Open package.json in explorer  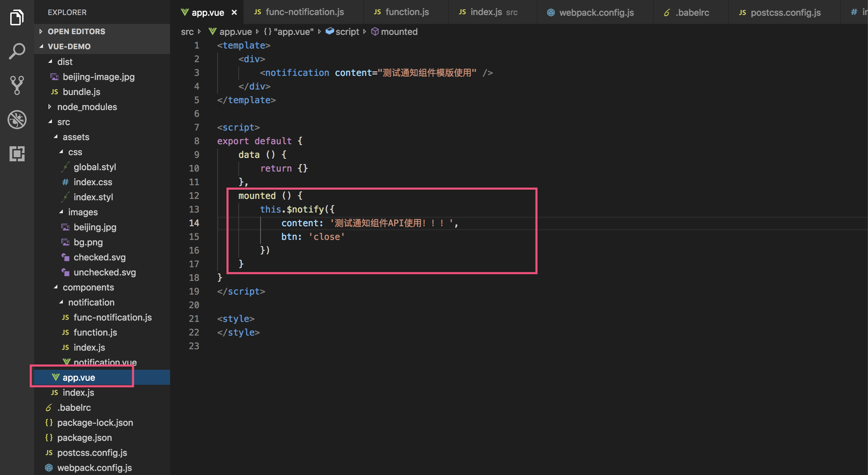[84, 438]
